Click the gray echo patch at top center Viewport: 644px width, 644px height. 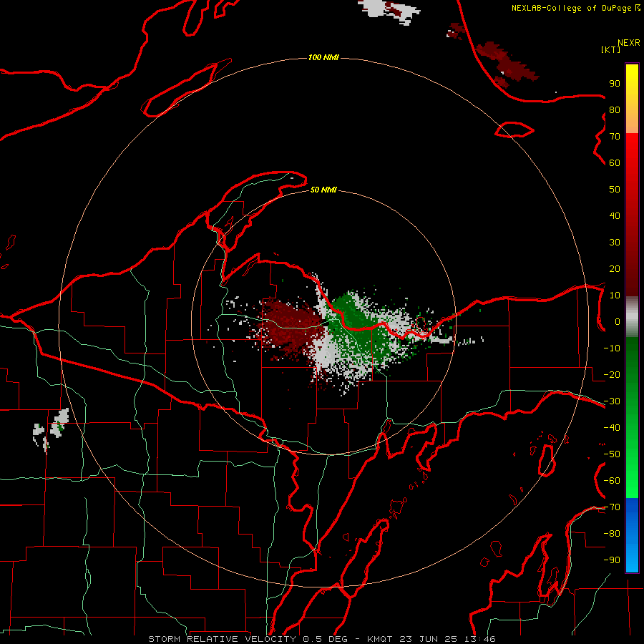388,10
